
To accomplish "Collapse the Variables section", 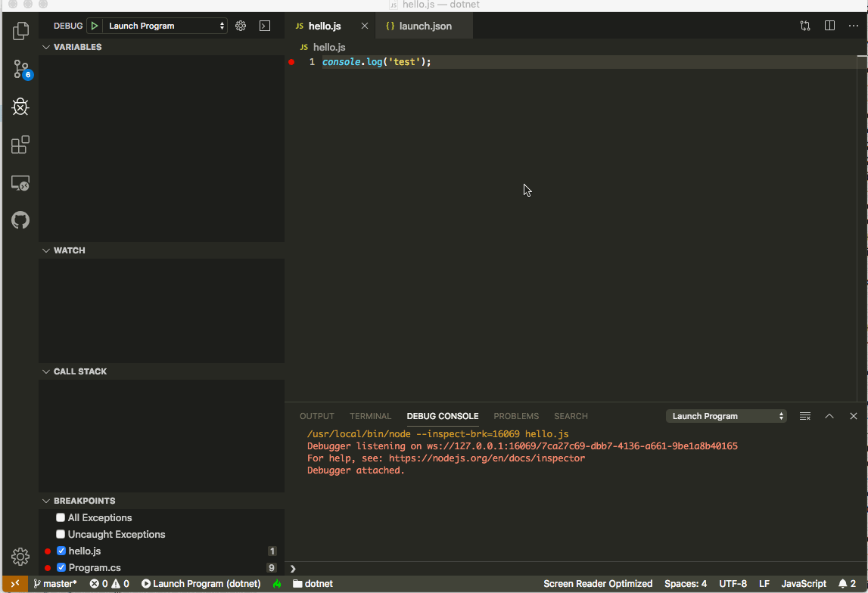I will [46, 46].
